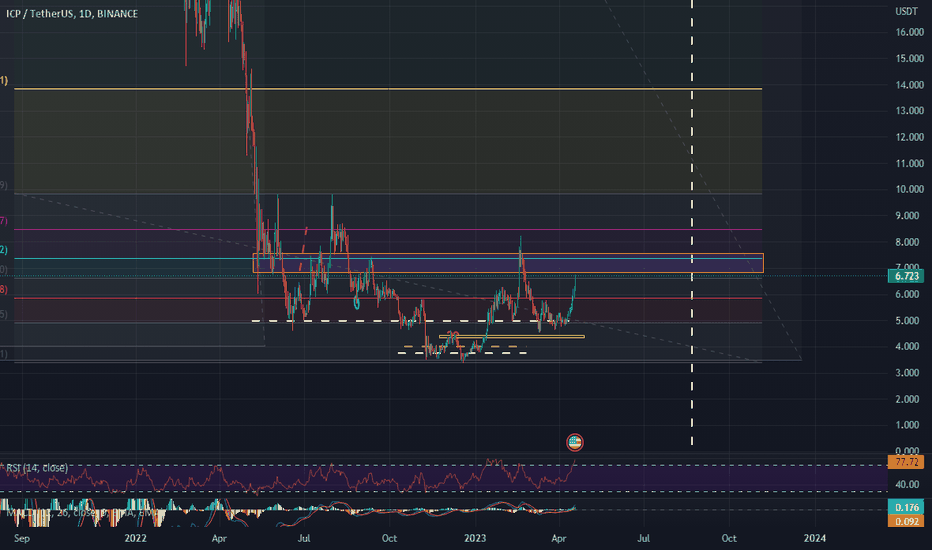Click the 40.00 RSI axis label
This screenshot has width=932, height=550.
(908, 485)
